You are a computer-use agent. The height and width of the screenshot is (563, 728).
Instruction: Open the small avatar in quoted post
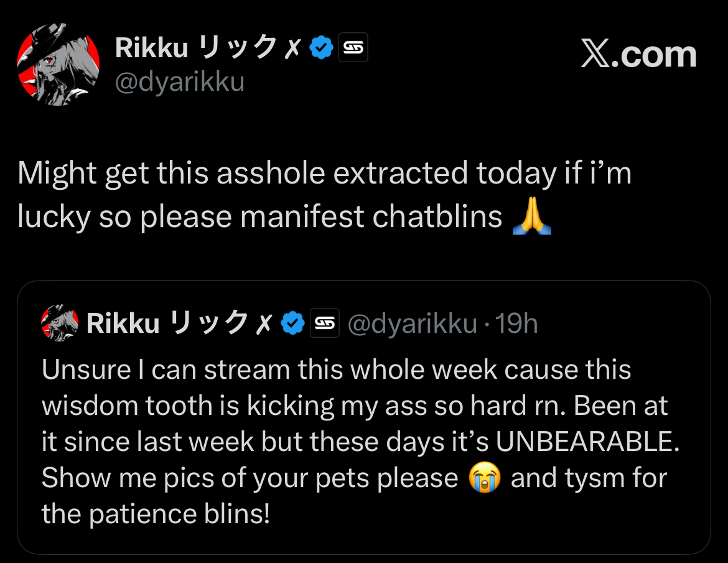pyautogui.click(x=59, y=323)
